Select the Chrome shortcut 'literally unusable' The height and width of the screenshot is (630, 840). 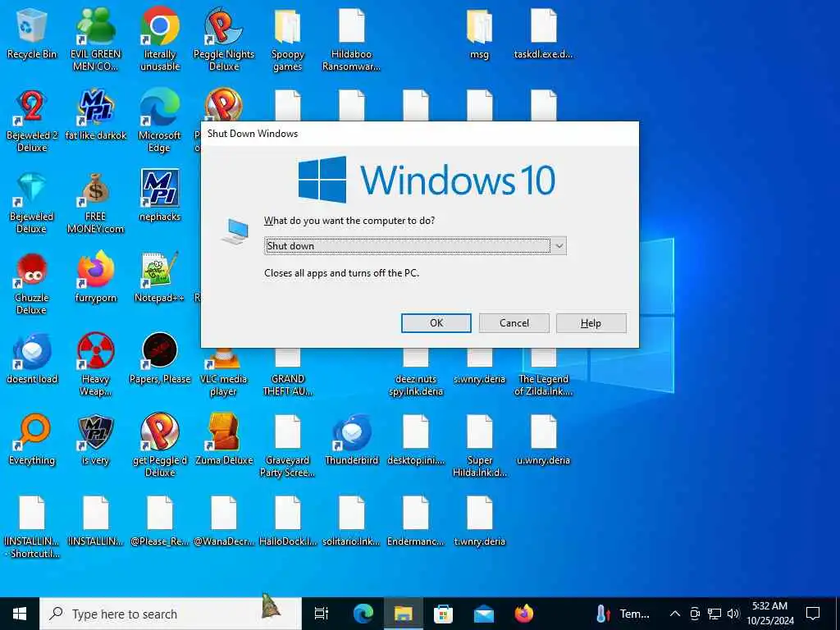coord(160,39)
